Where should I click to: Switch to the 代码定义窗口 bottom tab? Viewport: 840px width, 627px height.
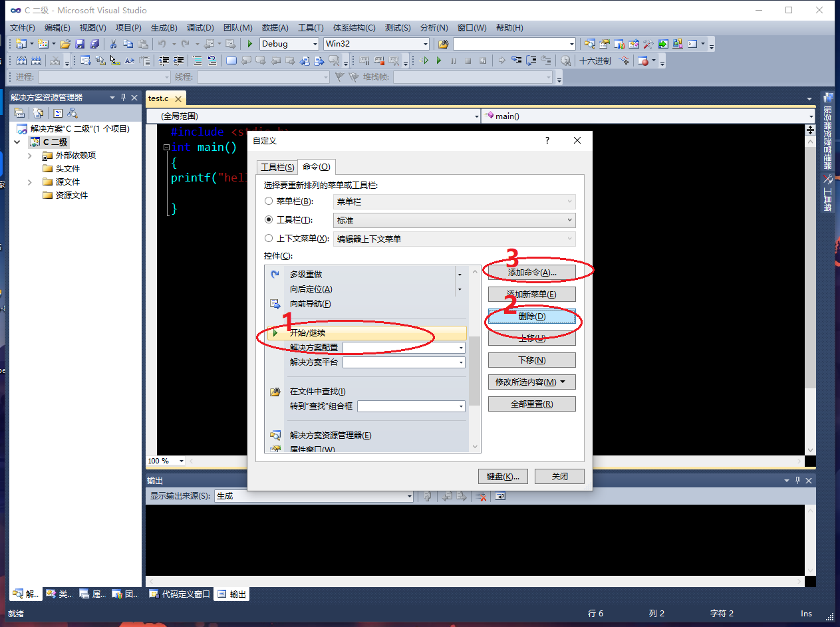pos(180,594)
